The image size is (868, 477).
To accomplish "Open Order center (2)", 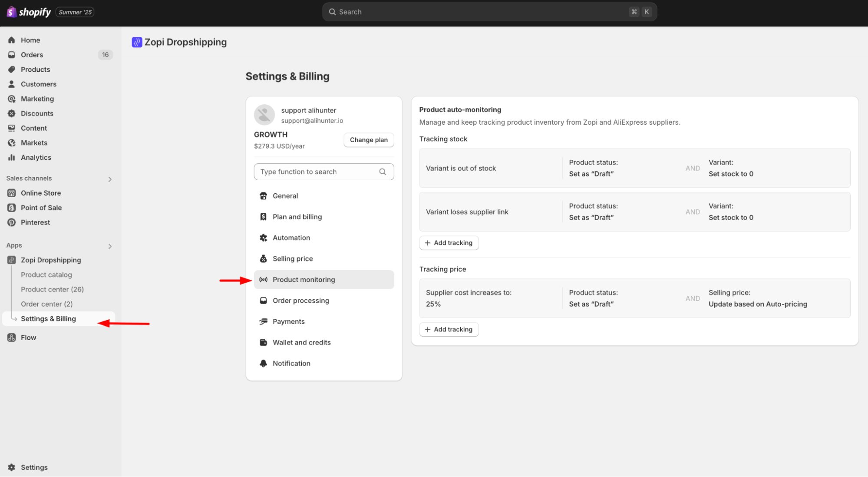I will [x=47, y=304].
